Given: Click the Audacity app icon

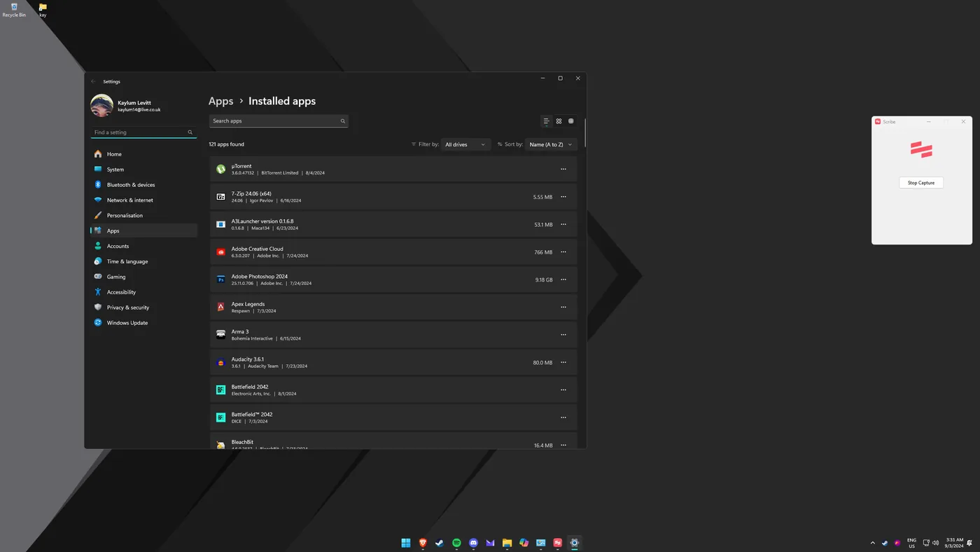Looking at the screenshot, I should [x=220, y=362].
